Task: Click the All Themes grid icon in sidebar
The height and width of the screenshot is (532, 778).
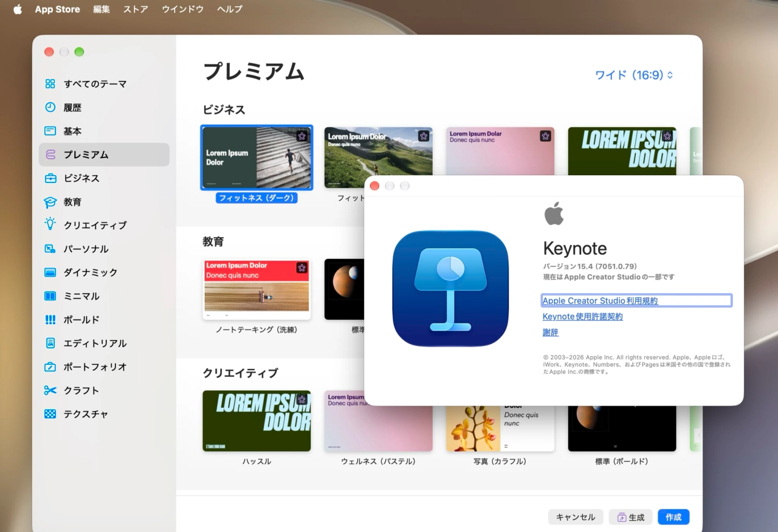Action: [x=50, y=84]
